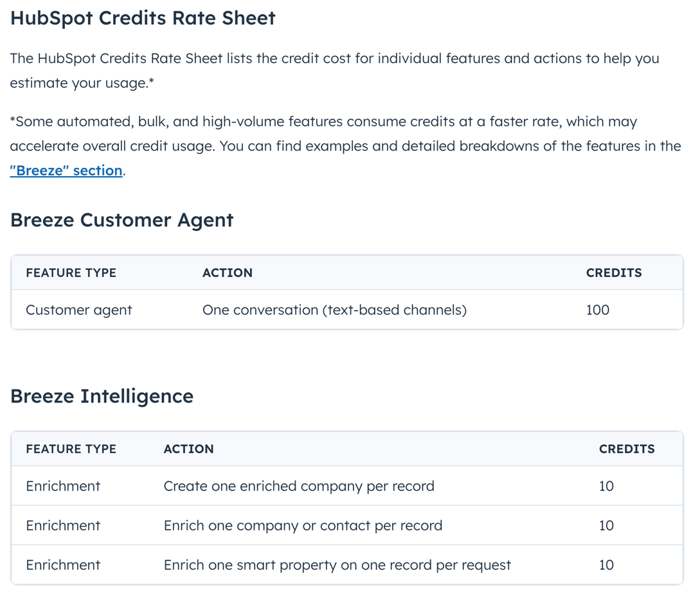Select "Enrich one smart property" table row
Viewport: 700px width, 603px height.
click(x=337, y=565)
